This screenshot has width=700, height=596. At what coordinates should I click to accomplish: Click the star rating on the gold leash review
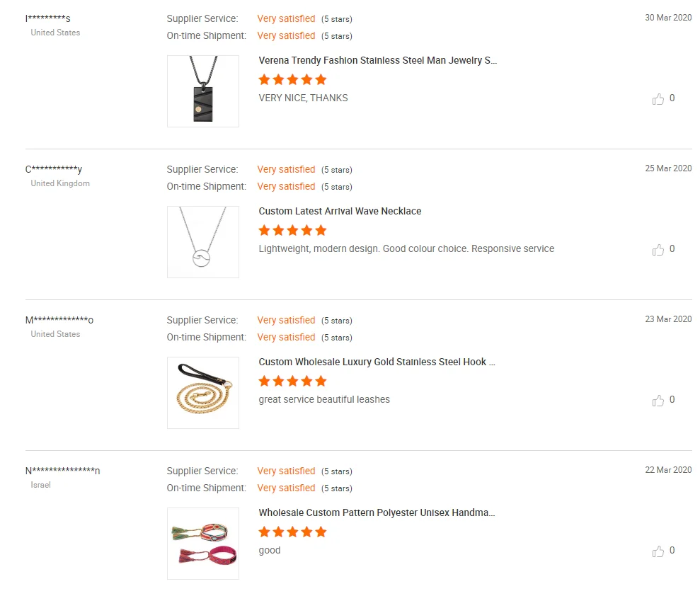[x=292, y=381]
